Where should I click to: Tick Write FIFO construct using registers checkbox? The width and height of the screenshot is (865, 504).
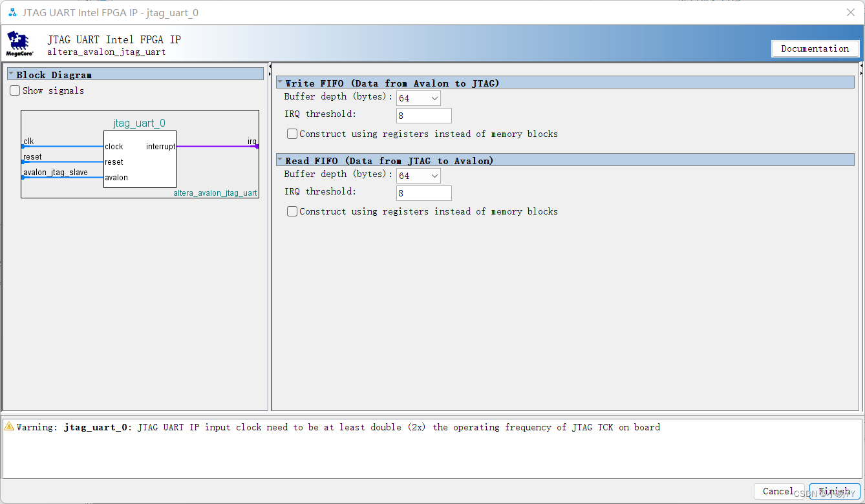click(292, 134)
